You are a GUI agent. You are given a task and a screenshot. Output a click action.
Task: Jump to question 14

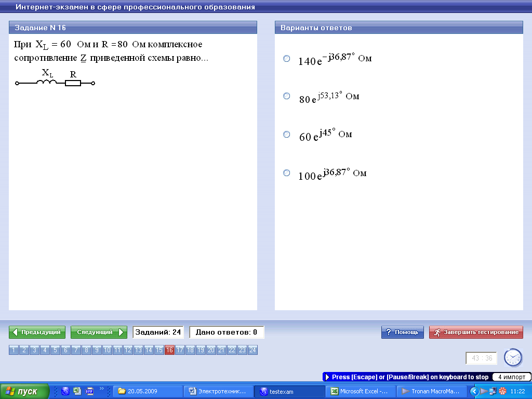[149, 350]
